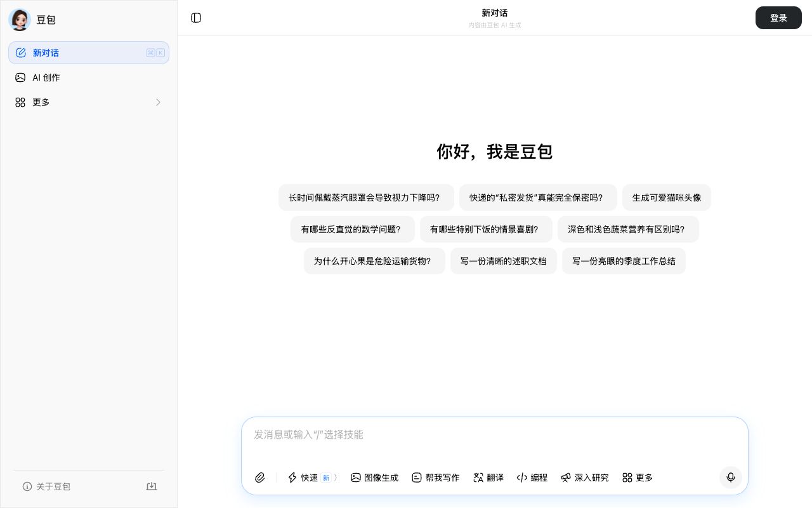
Task: Activate the 翻译 translation skill
Action: [488, 478]
